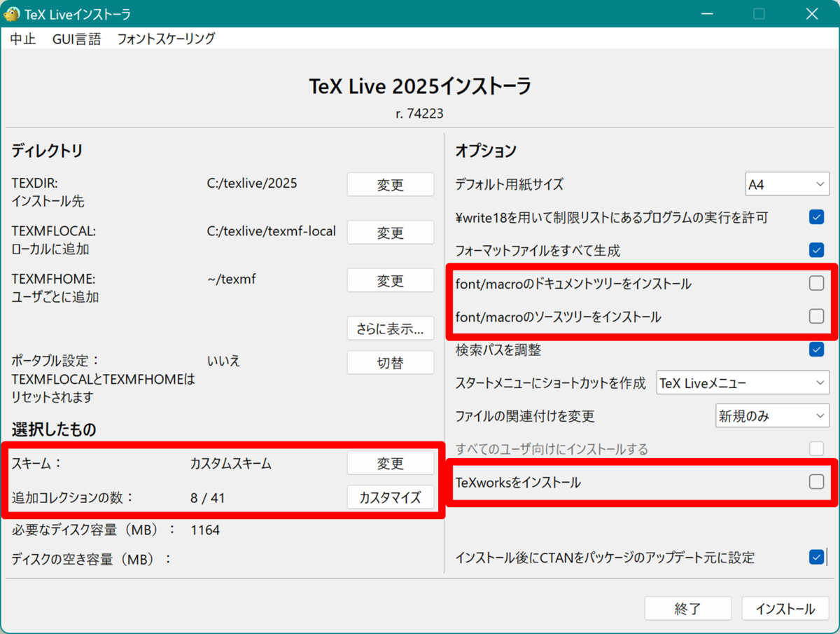The width and height of the screenshot is (840, 634).
Task: Click 変更 button for TEXMFHOME
Action: [x=391, y=281]
